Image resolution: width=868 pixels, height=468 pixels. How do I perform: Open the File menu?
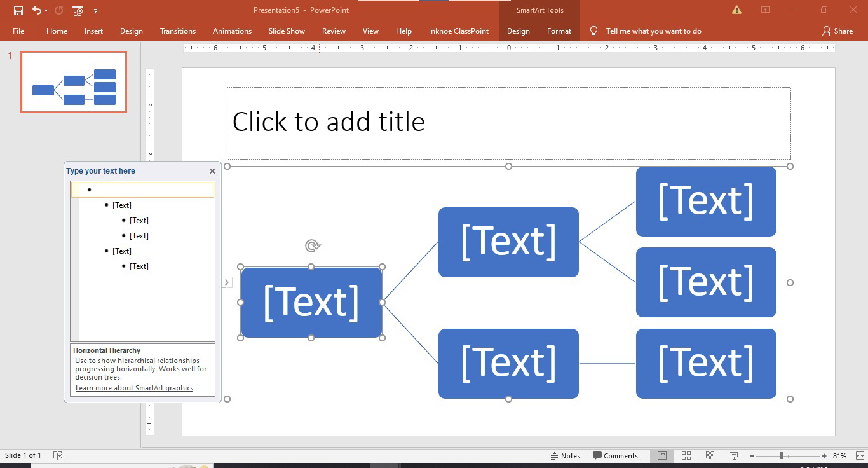click(18, 31)
